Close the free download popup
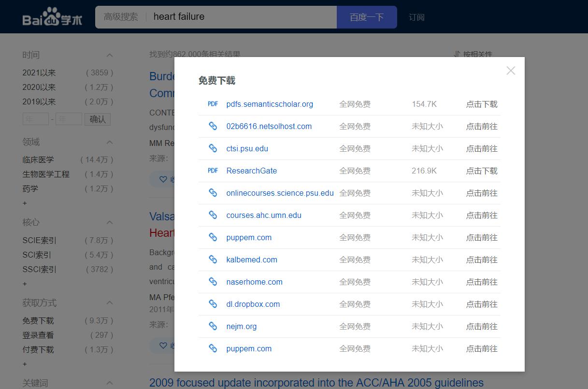Image resolution: width=588 pixels, height=389 pixels. pyautogui.click(x=511, y=71)
